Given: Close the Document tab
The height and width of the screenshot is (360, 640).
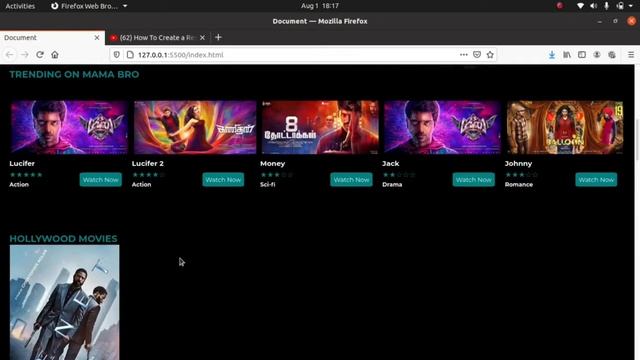Looking at the screenshot, I should pyautogui.click(x=97, y=38).
